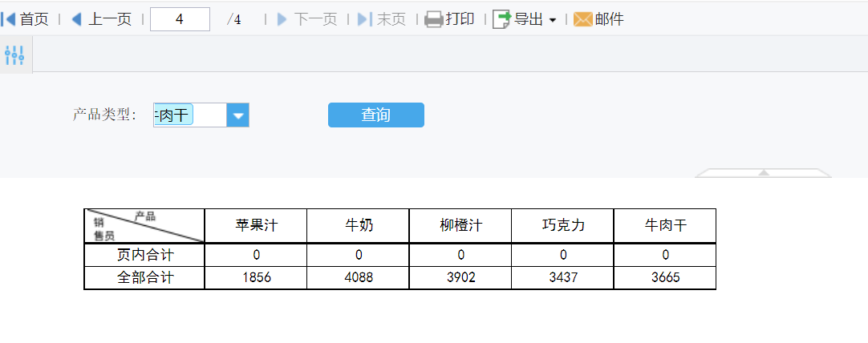The height and width of the screenshot is (343, 868).
Task: Click the 上一页 previous page button
Action: pos(102,19)
